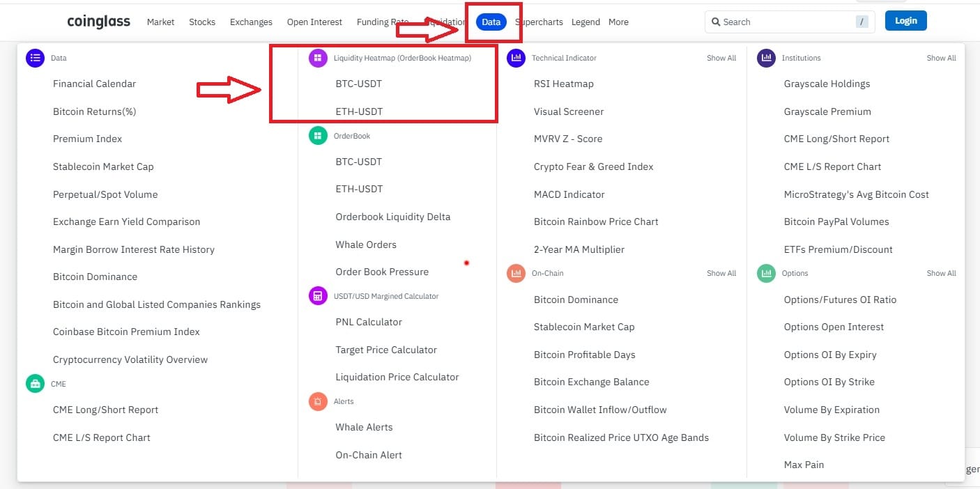Click the Liquidity Heatmap category icon

pos(318,59)
